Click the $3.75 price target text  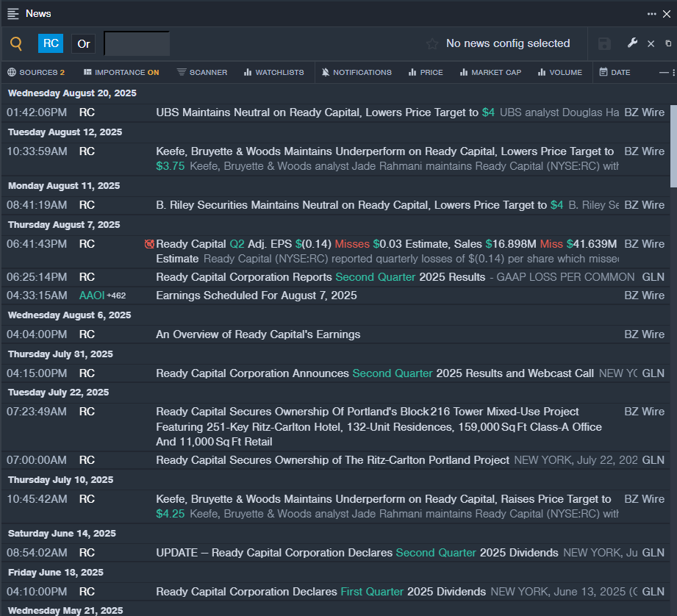click(x=170, y=166)
